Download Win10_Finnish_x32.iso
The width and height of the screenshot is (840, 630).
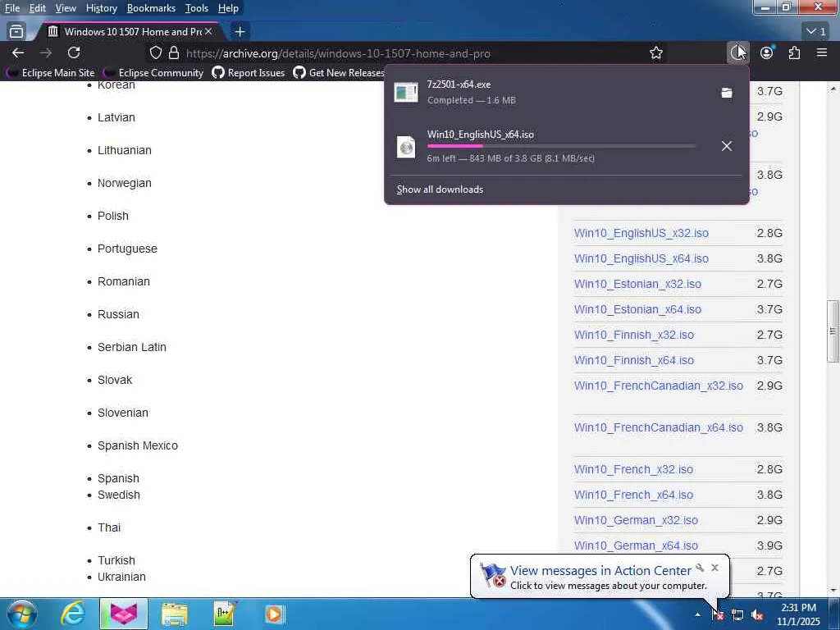(x=634, y=335)
